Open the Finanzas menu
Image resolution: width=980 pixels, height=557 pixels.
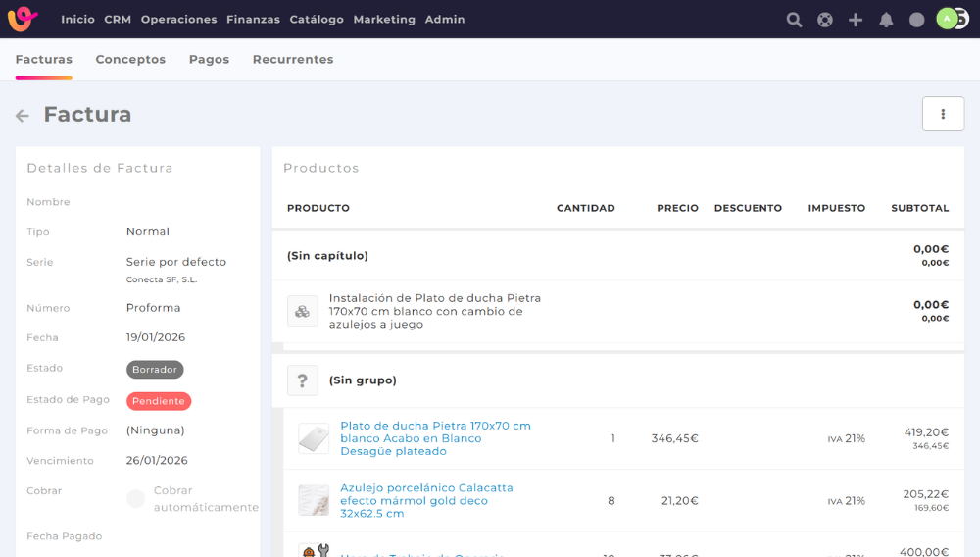253,20
